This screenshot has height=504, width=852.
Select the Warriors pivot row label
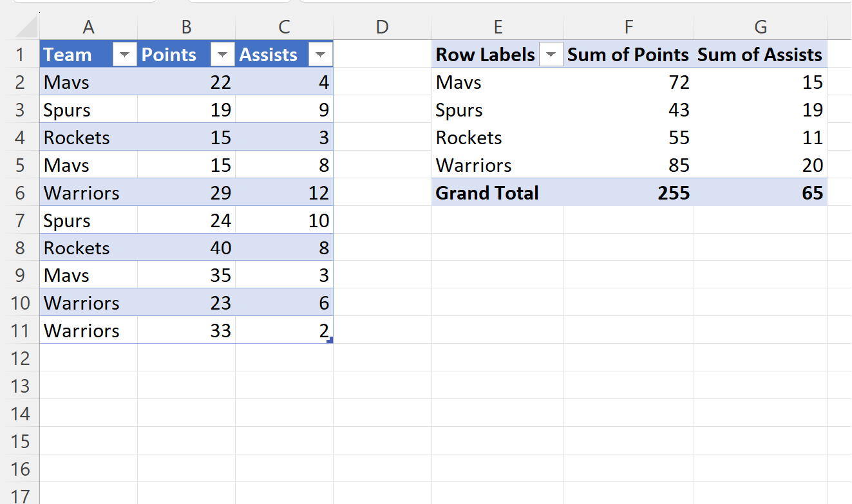pos(498,165)
